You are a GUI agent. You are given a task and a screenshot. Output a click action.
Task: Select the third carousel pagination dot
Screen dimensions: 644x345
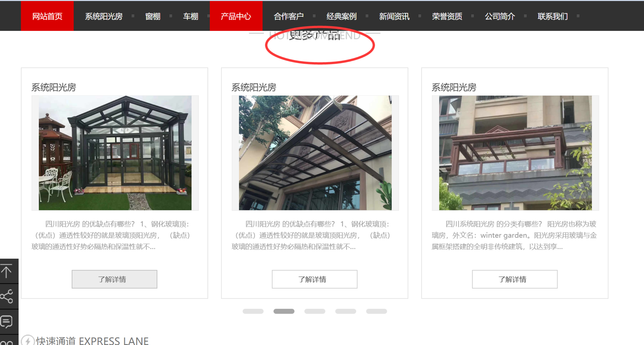(x=315, y=311)
